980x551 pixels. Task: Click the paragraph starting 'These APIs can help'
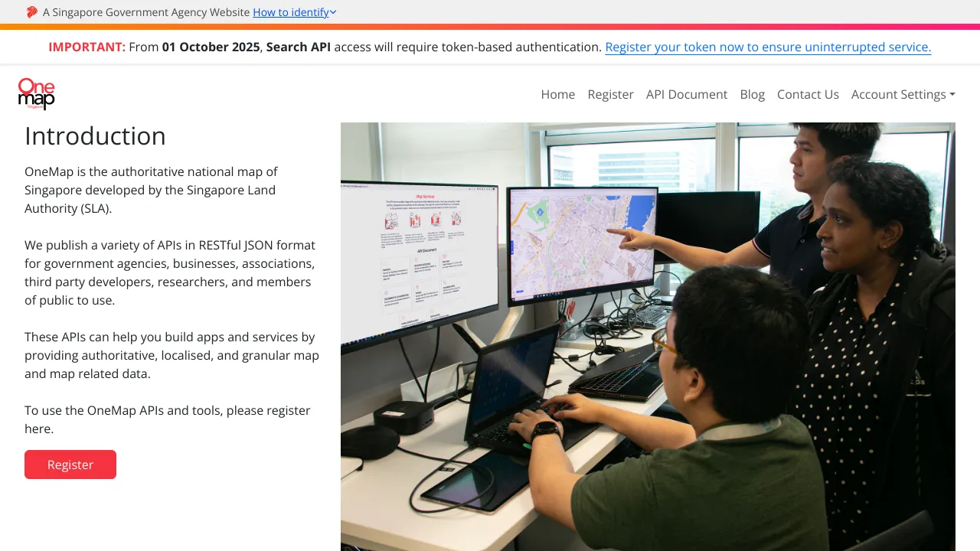pos(171,355)
